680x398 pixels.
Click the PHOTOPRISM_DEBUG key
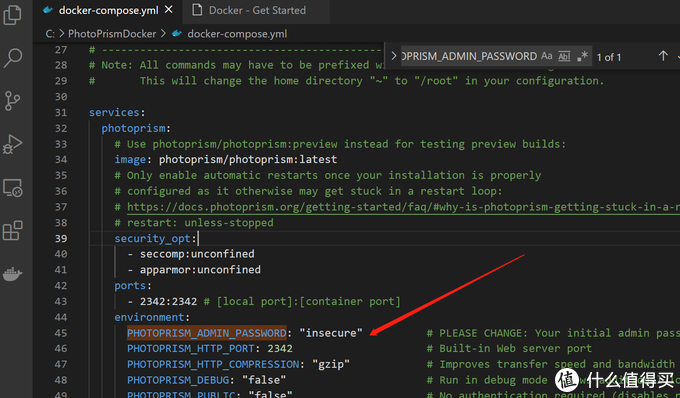(178, 380)
